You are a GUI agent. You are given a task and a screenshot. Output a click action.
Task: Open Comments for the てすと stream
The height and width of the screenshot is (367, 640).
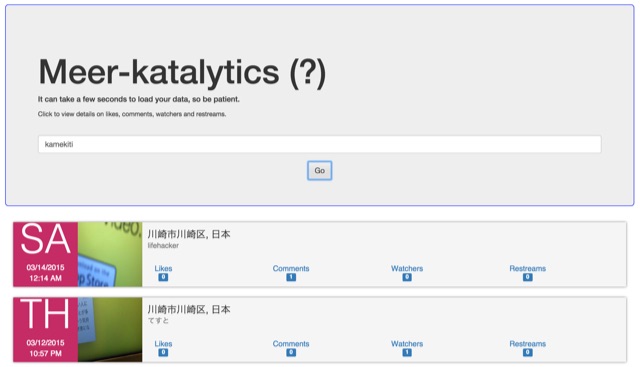(x=291, y=343)
